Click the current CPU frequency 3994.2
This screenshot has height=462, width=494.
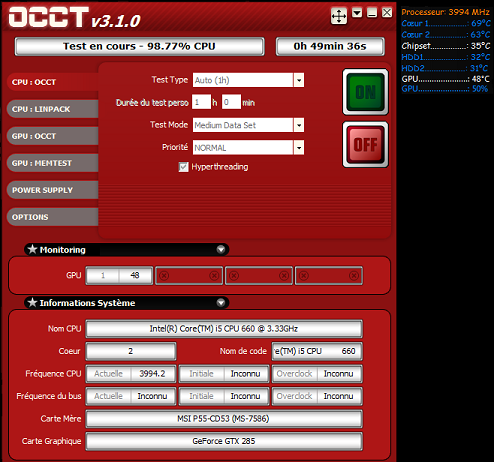pos(153,373)
